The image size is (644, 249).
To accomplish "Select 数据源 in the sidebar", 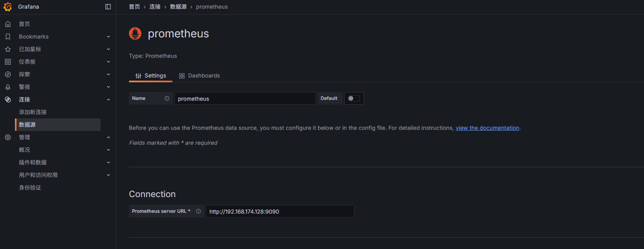I will [58, 125].
